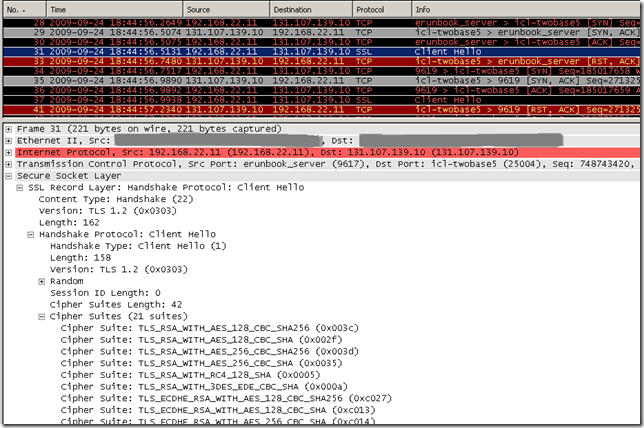This screenshot has height=428, width=644.
Task: Select cipher suite TLS_ECDHE_RSA_WITH_AES_128_CBC_SHA256
Action: pyautogui.click(x=226, y=398)
